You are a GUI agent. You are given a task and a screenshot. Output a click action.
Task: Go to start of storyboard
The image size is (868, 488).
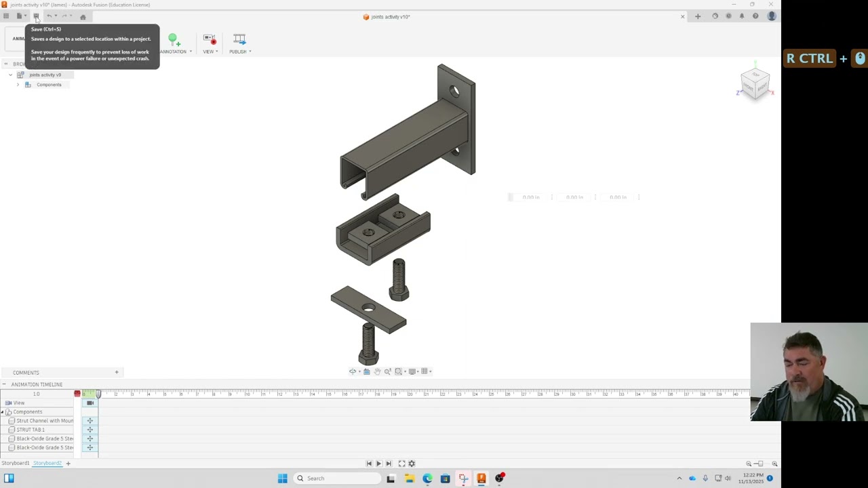[x=369, y=464]
